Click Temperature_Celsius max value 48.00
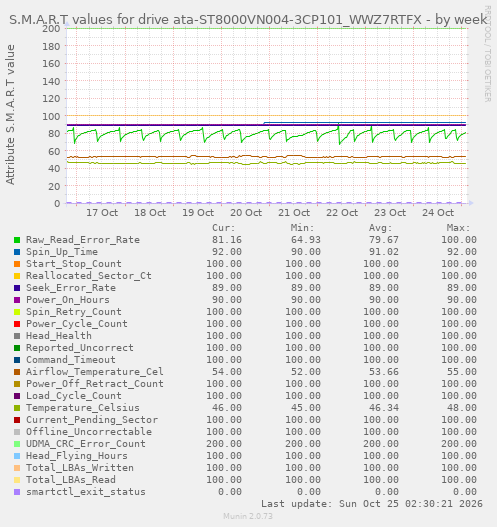The width and height of the screenshot is (497, 527). coord(462,408)
